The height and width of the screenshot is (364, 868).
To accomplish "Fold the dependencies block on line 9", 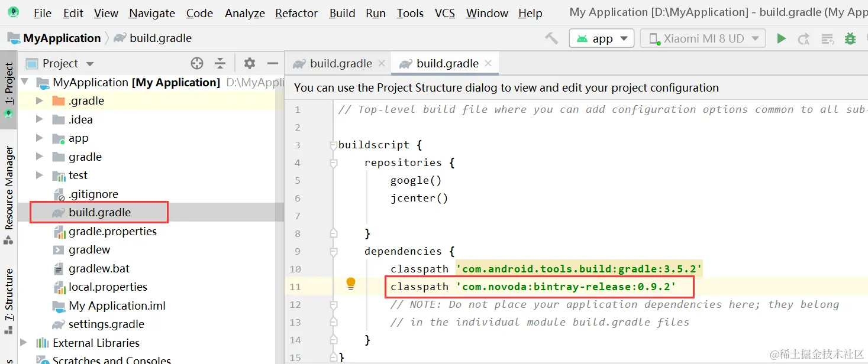I will tap(333, 251).
